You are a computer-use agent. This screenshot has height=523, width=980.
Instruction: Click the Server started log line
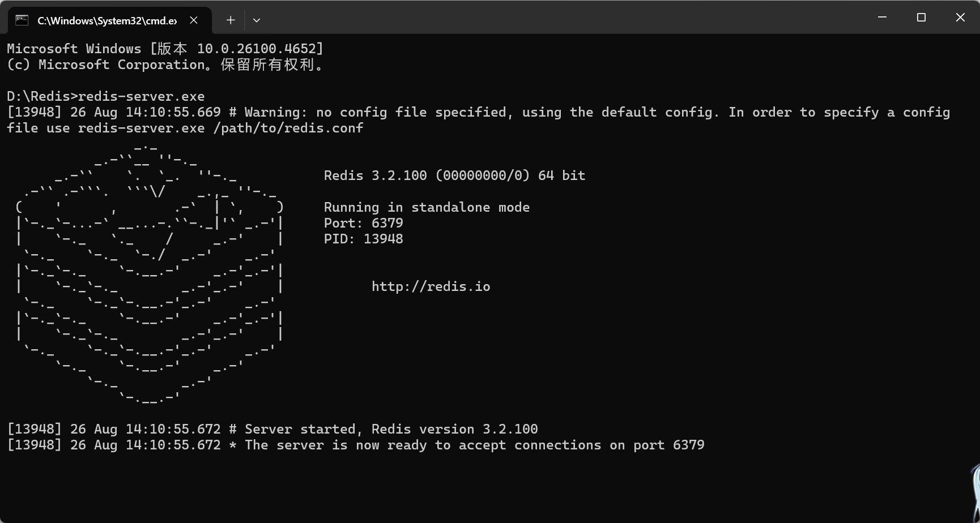click(272, 429)
